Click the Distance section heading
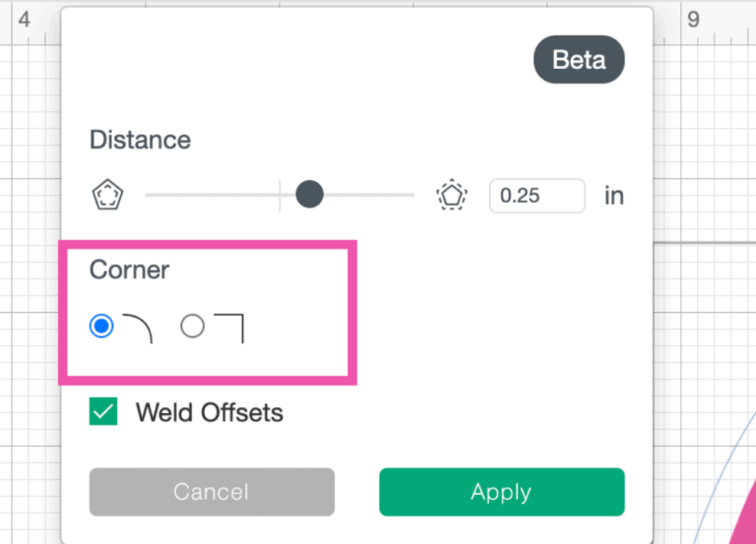The height and width of the screenshot is (544, 756). tap(140, 140)
